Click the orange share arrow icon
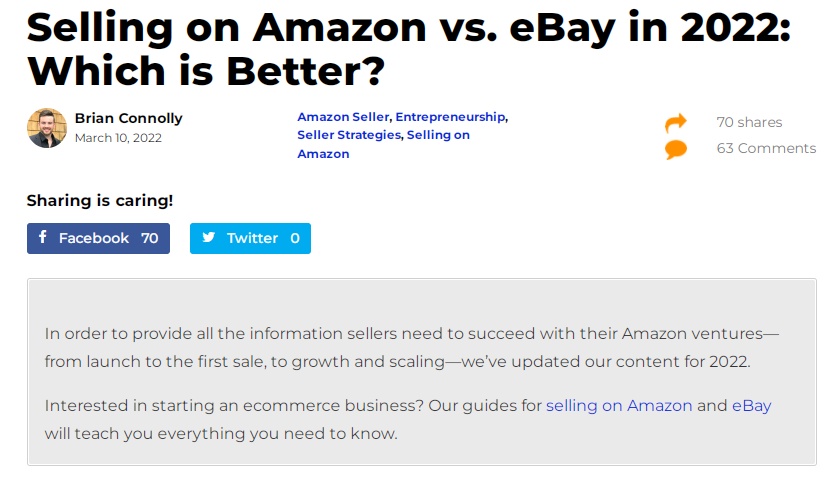The width and height of the screenshot is (833, 483). [675, 123]
